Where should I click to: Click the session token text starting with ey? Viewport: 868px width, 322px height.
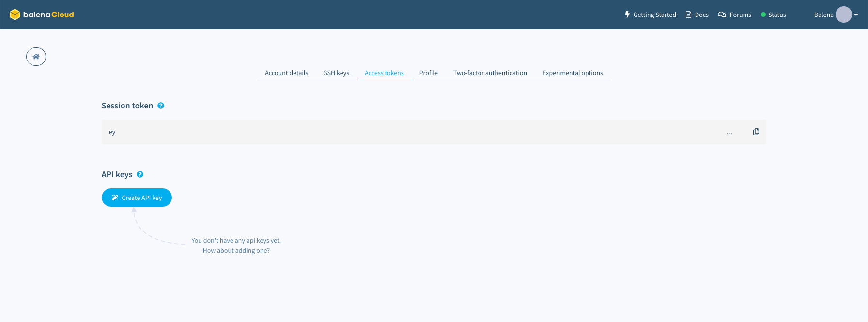[112, 132]
